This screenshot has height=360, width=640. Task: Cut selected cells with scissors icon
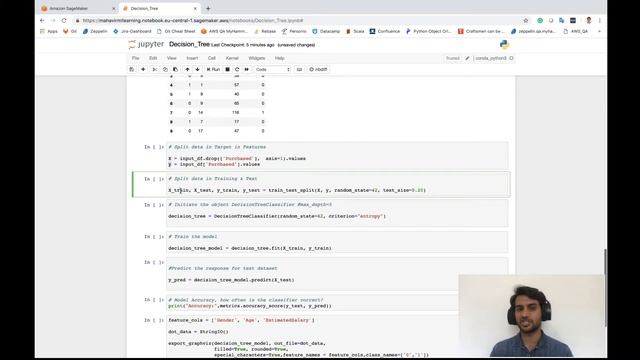tap(155, 69)
